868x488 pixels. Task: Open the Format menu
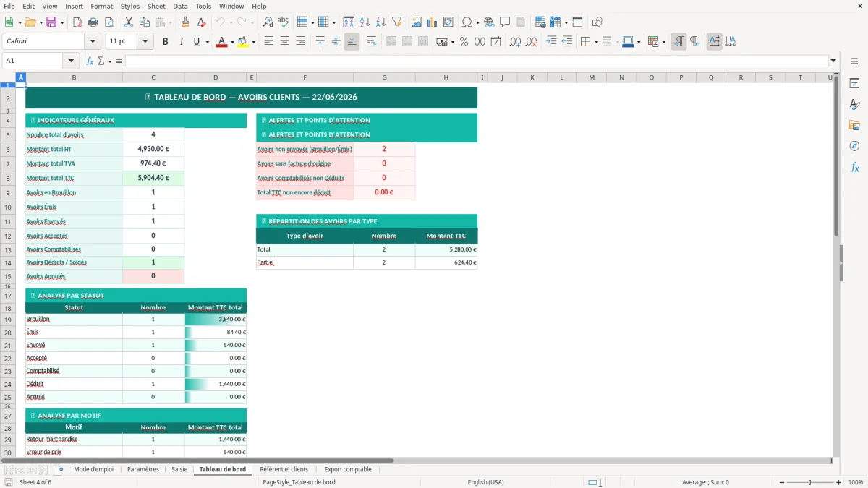pos(102,6)
